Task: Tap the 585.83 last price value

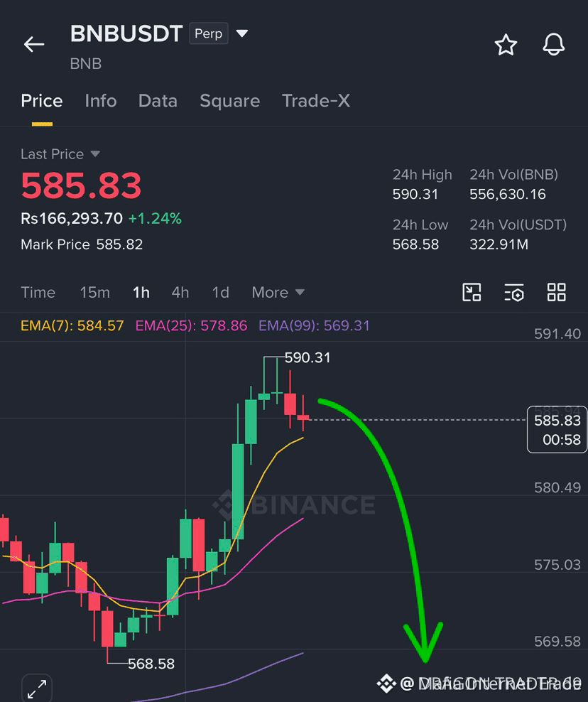Action: point(81,185)
